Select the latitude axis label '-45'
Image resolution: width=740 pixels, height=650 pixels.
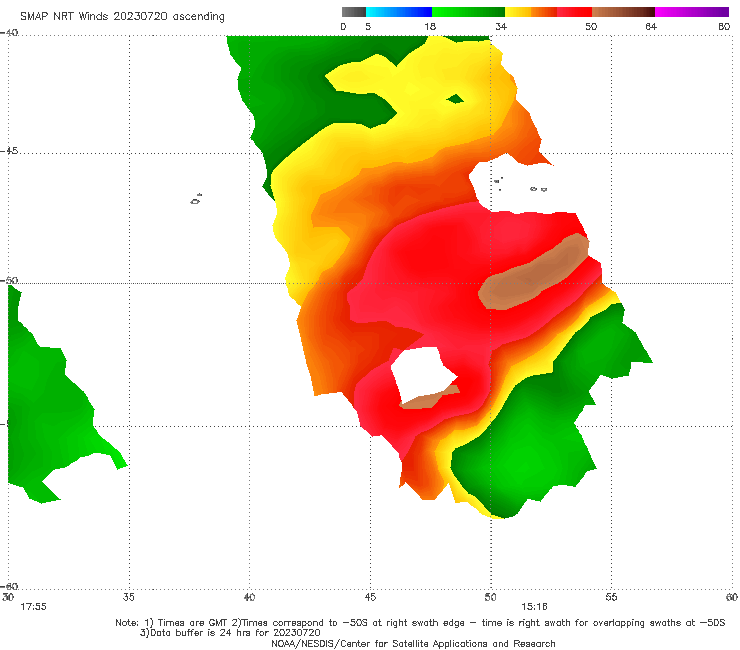(9, 151)
